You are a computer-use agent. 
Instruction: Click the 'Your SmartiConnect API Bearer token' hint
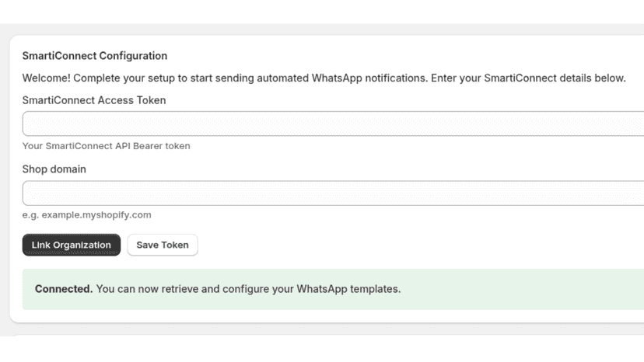pos(106,146)
